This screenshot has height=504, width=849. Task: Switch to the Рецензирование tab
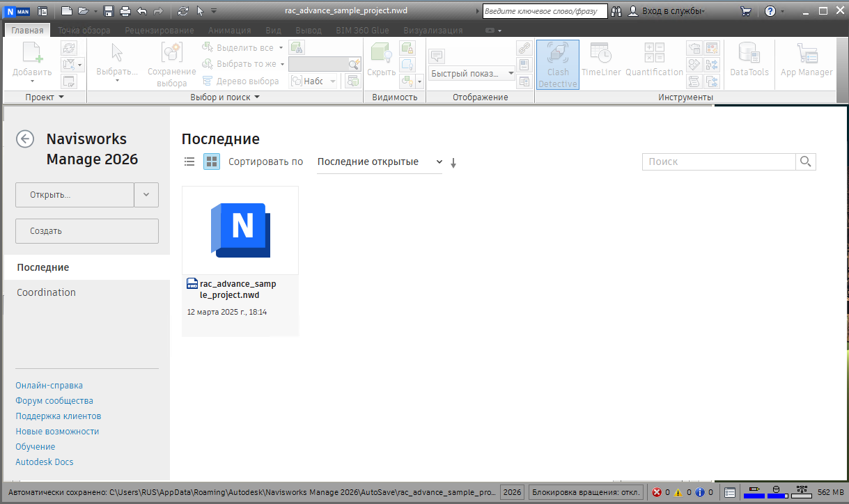pyautogui.click(x=159, y=31)
